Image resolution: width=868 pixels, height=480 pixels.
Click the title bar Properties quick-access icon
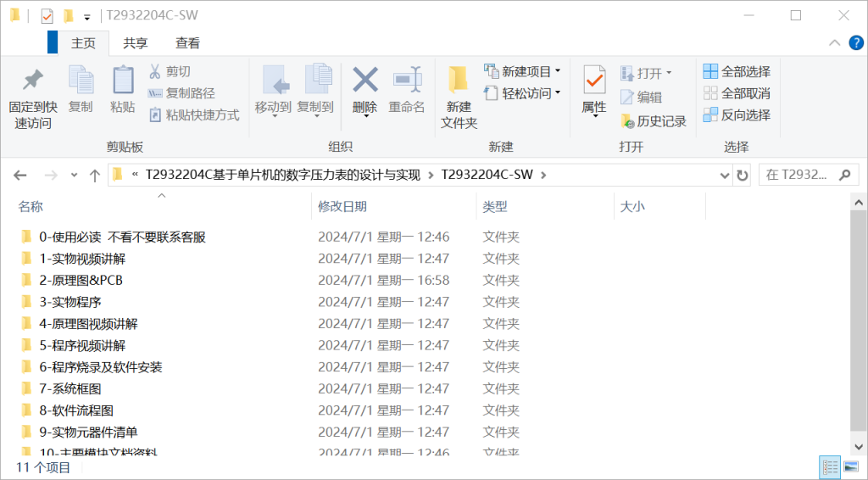coord(47,16)
